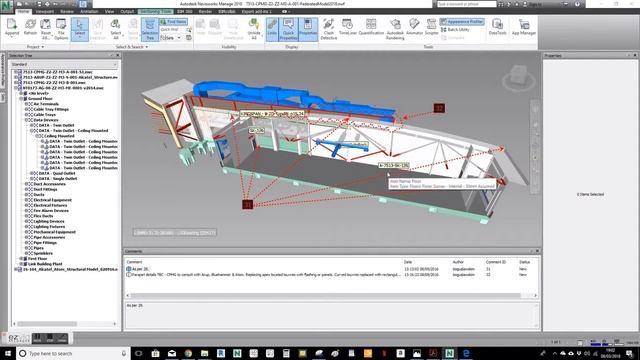Open Google Chrome from the taskbar

tap(188, 353)
